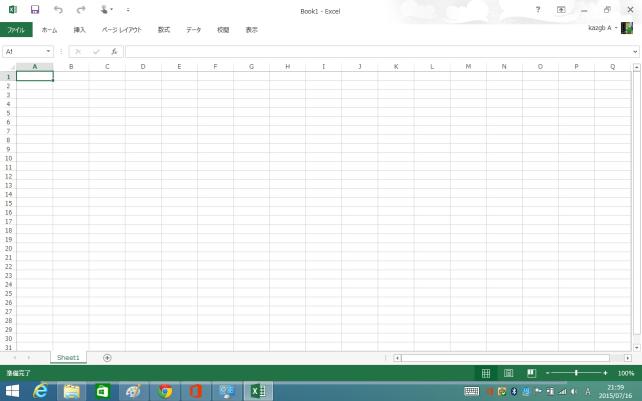The height and width of the screenshot is (401, 642).
Task: Click the zoom in plus button
Action: coord(605,373)
